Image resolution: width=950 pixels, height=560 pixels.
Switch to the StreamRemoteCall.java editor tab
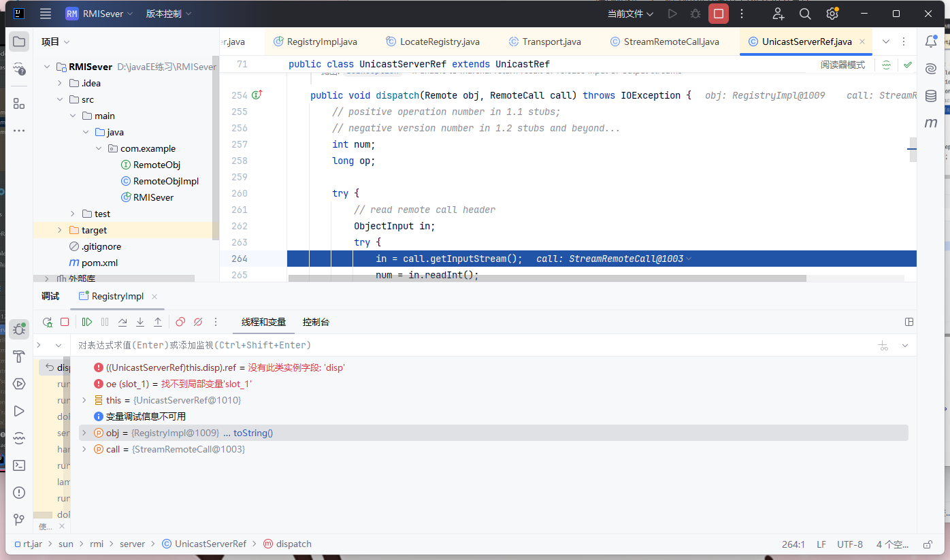click(670, 42)
